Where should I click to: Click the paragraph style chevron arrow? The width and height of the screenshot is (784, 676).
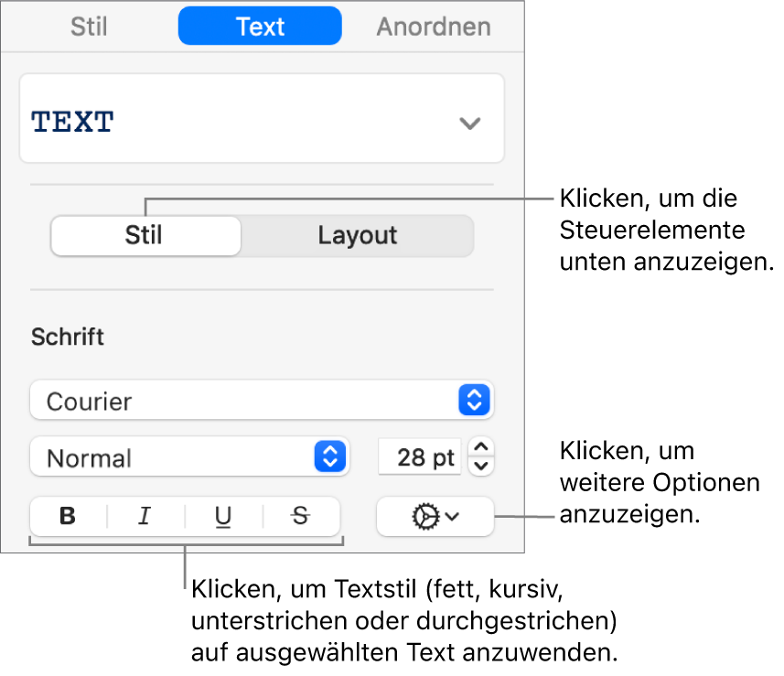(x=470, y=123)
